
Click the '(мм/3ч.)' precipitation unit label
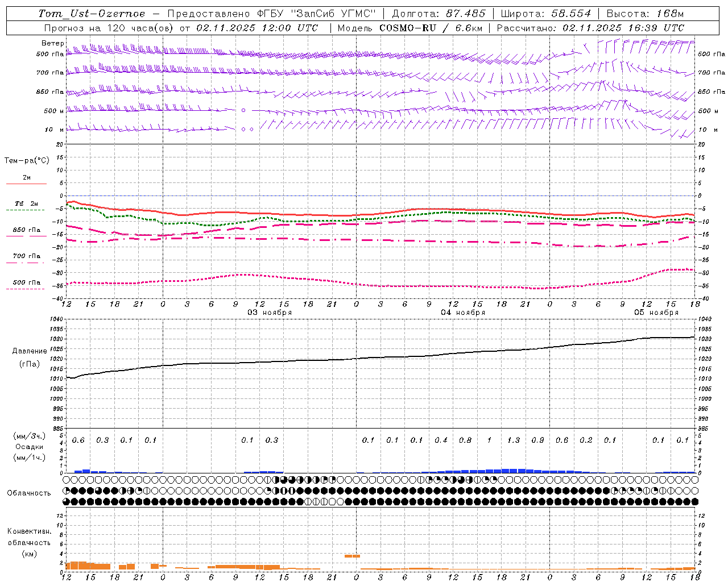point(30,436)
